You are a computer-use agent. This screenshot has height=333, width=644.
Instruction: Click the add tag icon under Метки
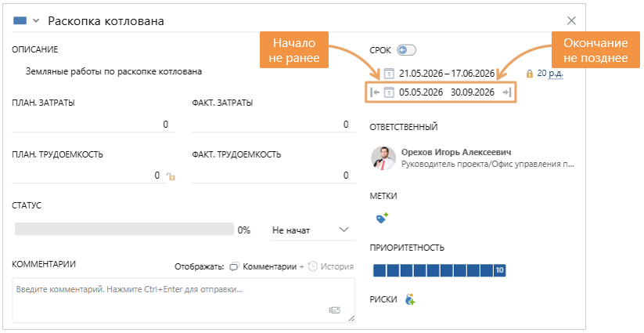pos(382,219)
